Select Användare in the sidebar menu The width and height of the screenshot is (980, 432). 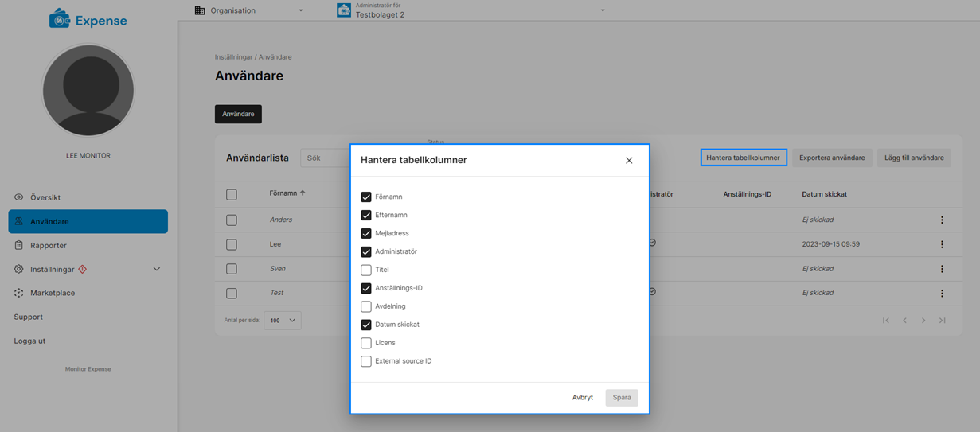point(88,221)
